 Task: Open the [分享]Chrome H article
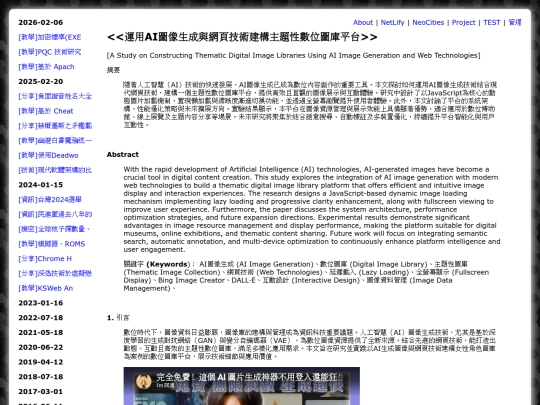45,259
